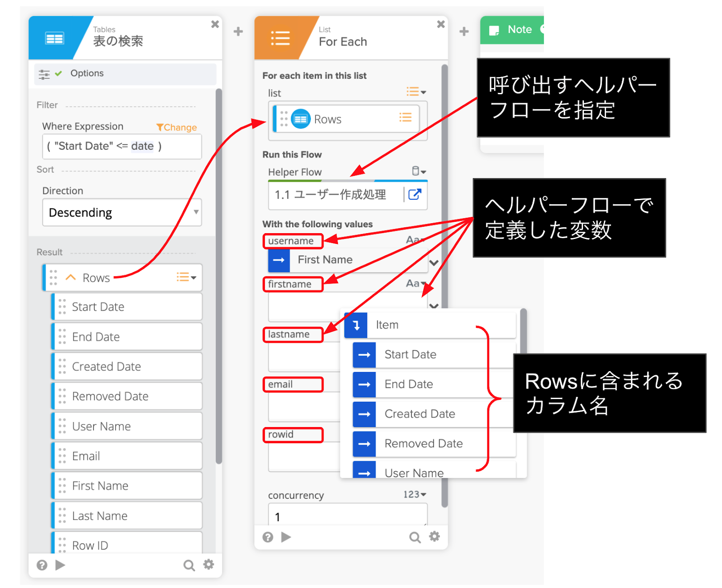Select Created Date from Item dropdown list

419,414
